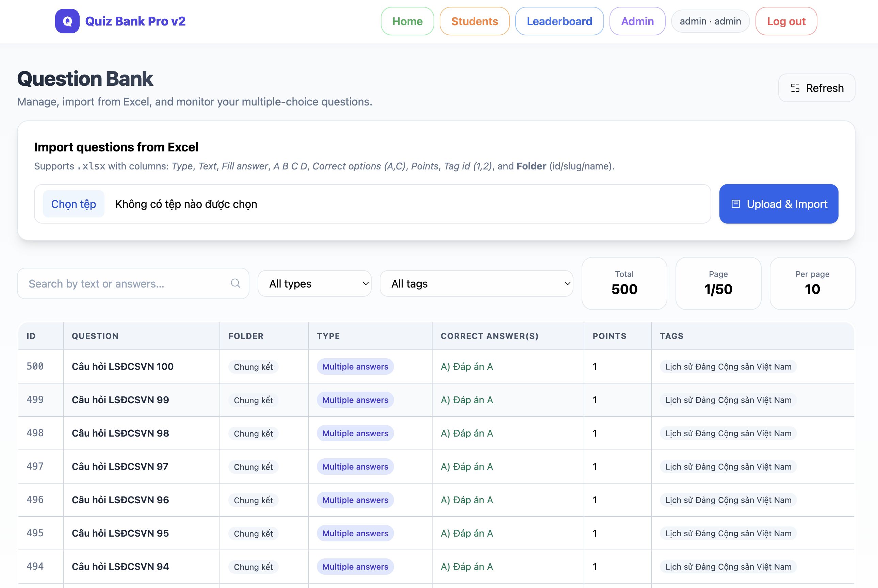Open the Students page
878x588 pixels.
point(474,21)
